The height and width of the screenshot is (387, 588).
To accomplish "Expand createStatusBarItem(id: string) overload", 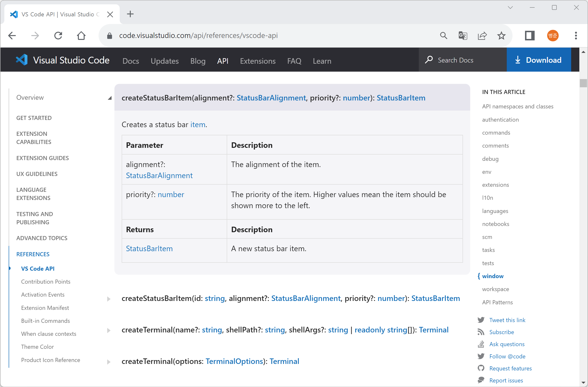I will click(109, 299).
